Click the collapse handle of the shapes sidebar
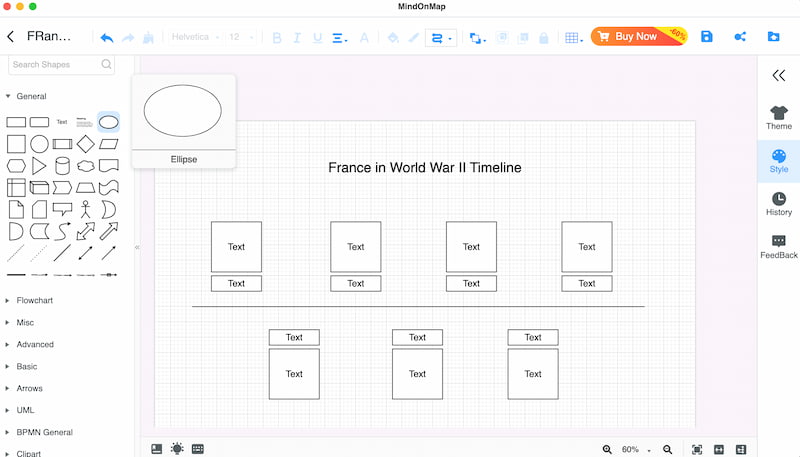Screen dimensions: 800x457 137,247
